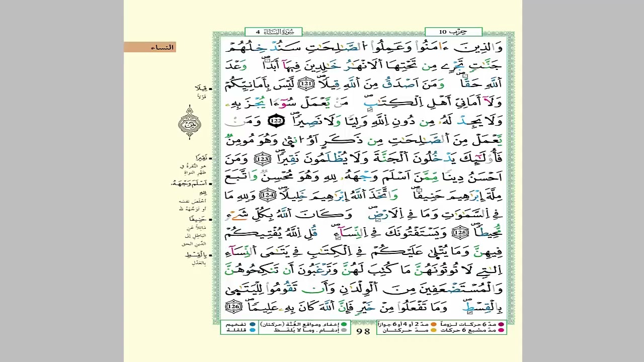Image resolution: width=644 pixels, height=362 pixels.
Task: Click the verse 126 end marker
Action: pyautogui.click(x=233, y=306)
